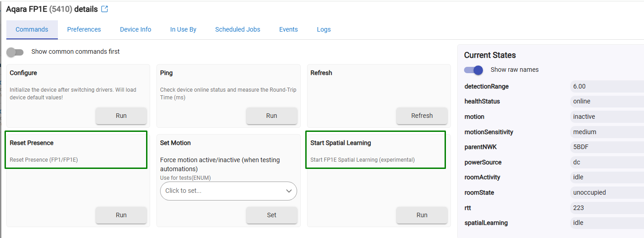Run the Configure command

(x=121, y=116)
